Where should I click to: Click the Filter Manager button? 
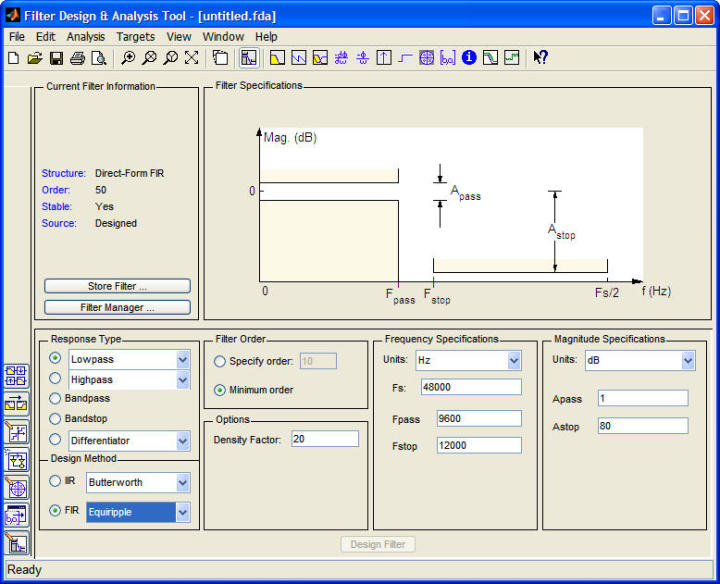[118, 307]
